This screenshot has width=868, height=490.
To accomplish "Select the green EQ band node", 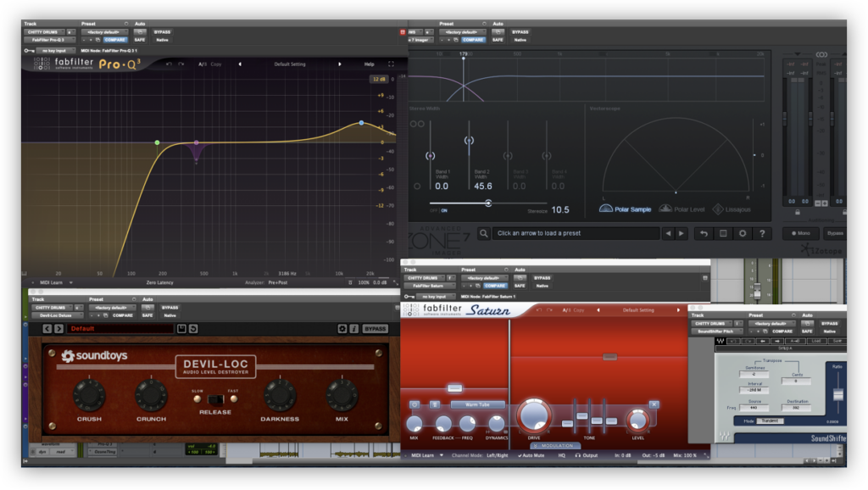I will point(157,143).
